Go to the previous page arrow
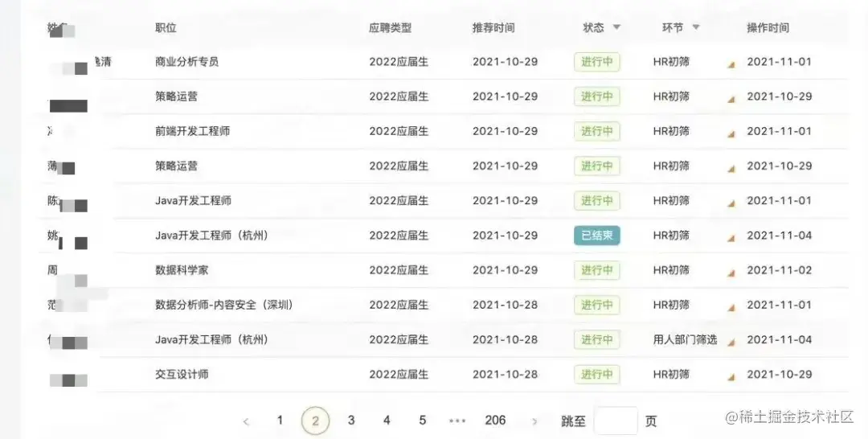868x439 pixels. point(246,422)
